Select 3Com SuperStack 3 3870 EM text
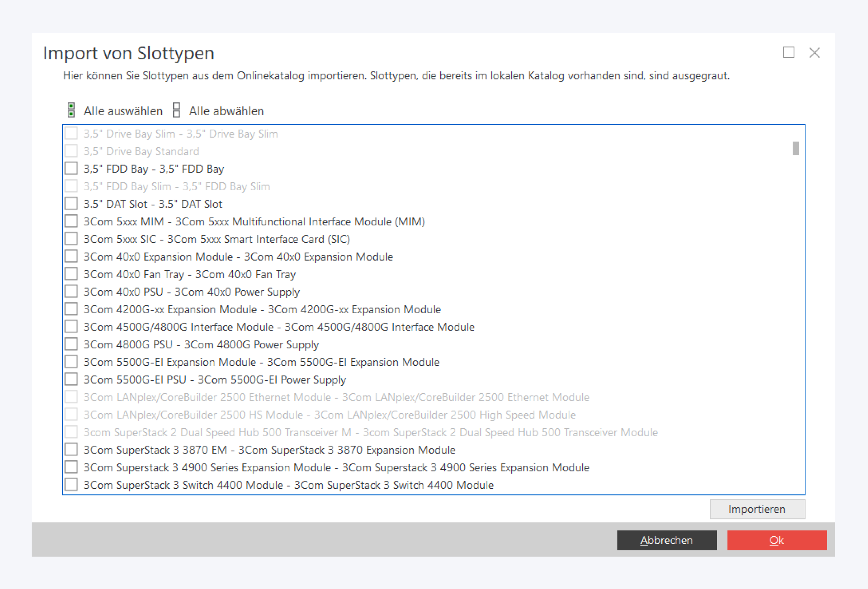Image resolution: width=868 pixels, height=589 pixels. [269, 450]
